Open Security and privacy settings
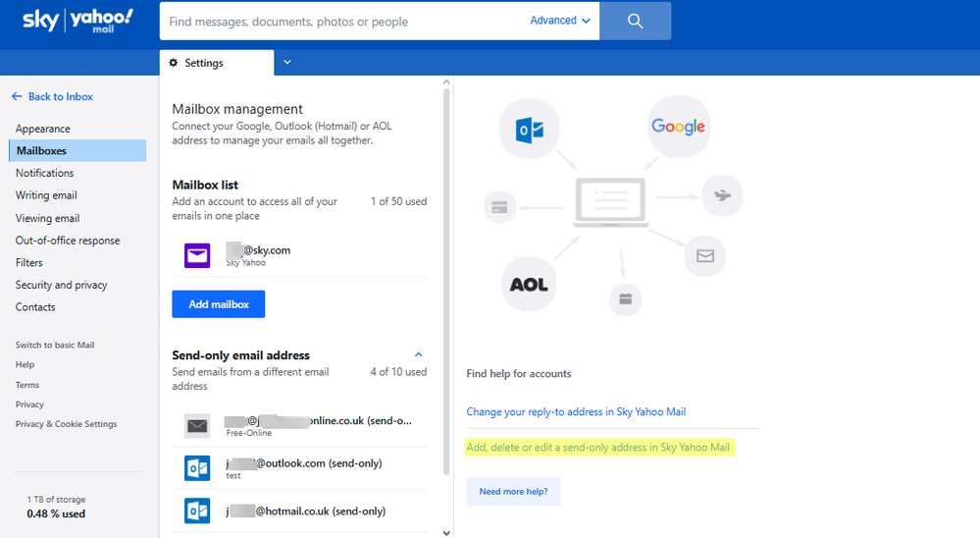980x538 pixels. [61, 285]
